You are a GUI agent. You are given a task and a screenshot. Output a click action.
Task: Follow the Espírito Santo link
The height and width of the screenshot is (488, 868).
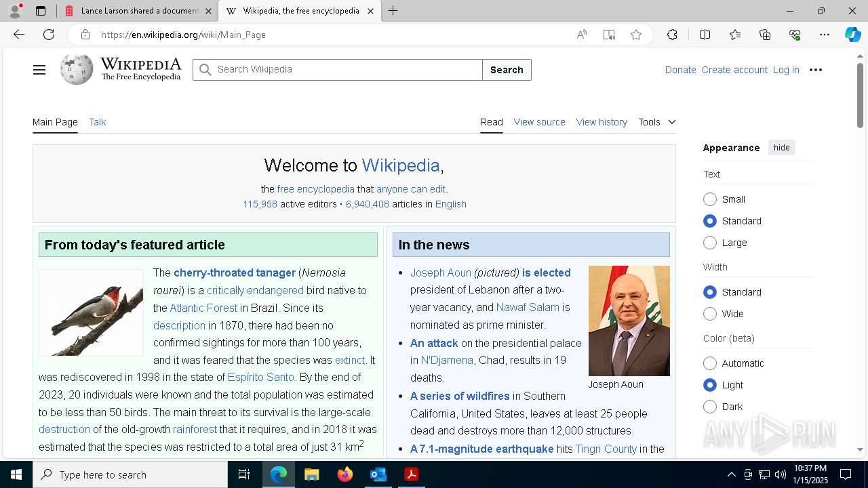point(261,377)
